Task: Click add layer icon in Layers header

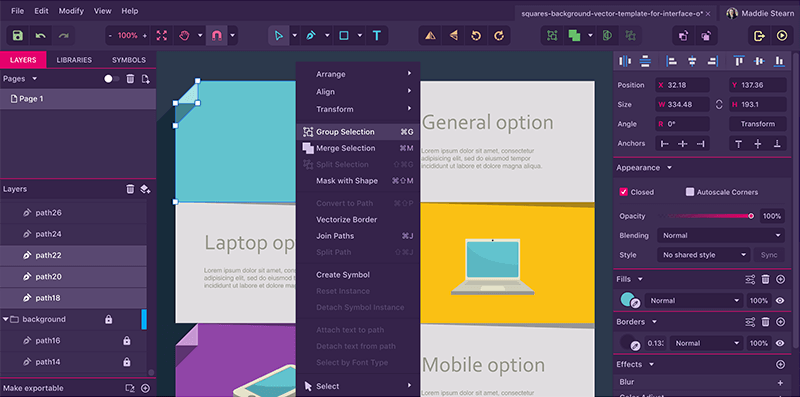Action: point(145,189)
